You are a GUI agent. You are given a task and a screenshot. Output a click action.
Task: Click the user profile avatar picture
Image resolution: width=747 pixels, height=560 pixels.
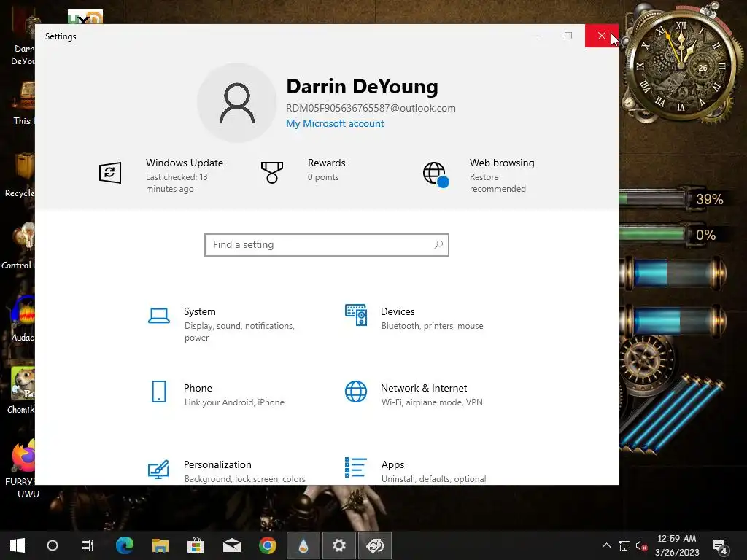pyautogui.click(x=237, y=103)
